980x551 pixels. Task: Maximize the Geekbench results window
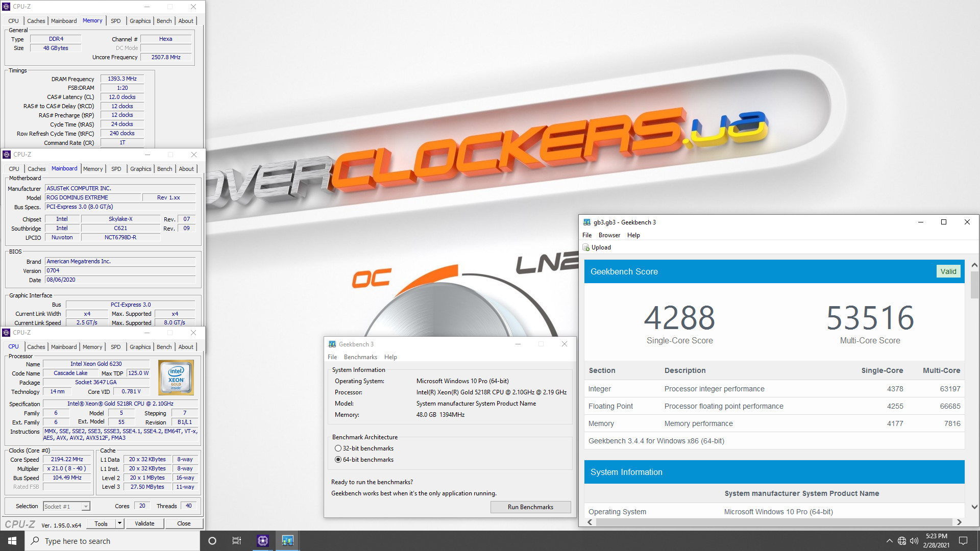point(944,222)
